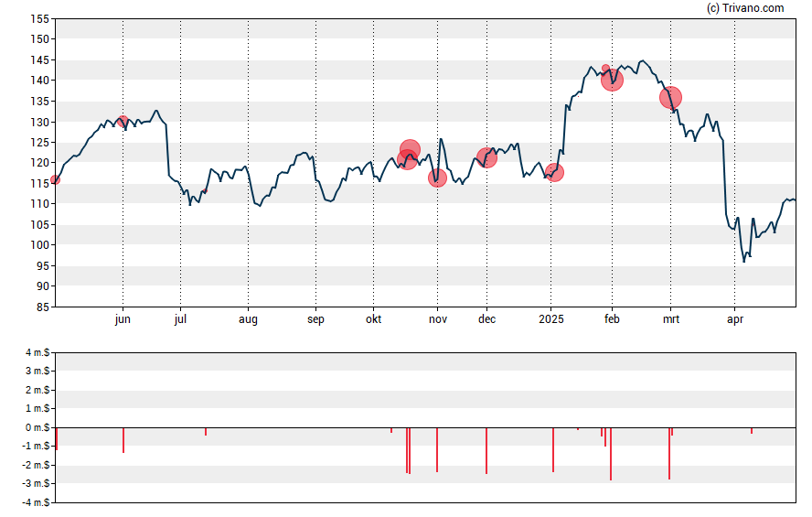
Task: Click the red transaction bar at 2025 start
Action: [x=553, y=449]
